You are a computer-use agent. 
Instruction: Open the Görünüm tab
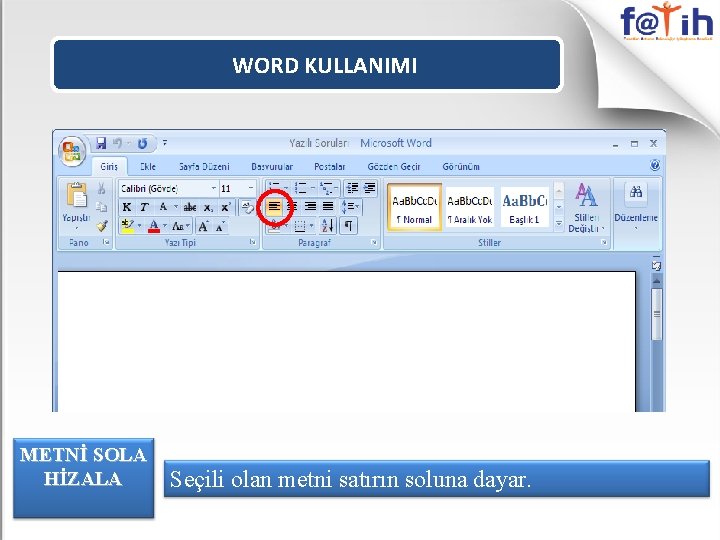coord(461,167)
